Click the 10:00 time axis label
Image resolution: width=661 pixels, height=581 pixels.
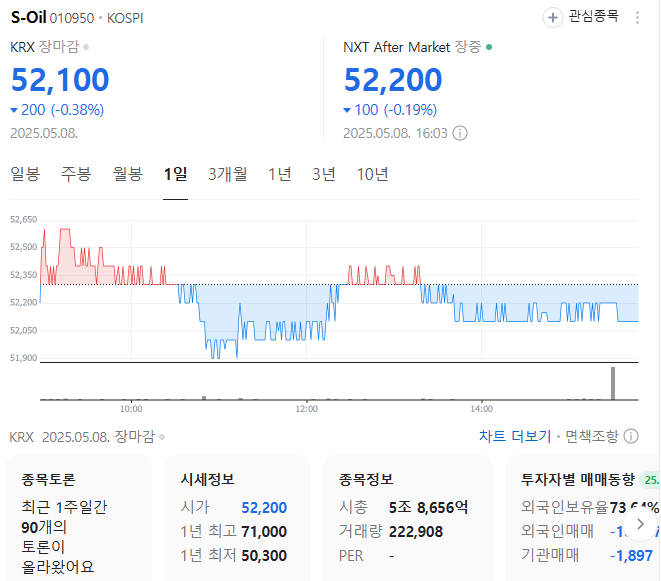click(131, 409)
